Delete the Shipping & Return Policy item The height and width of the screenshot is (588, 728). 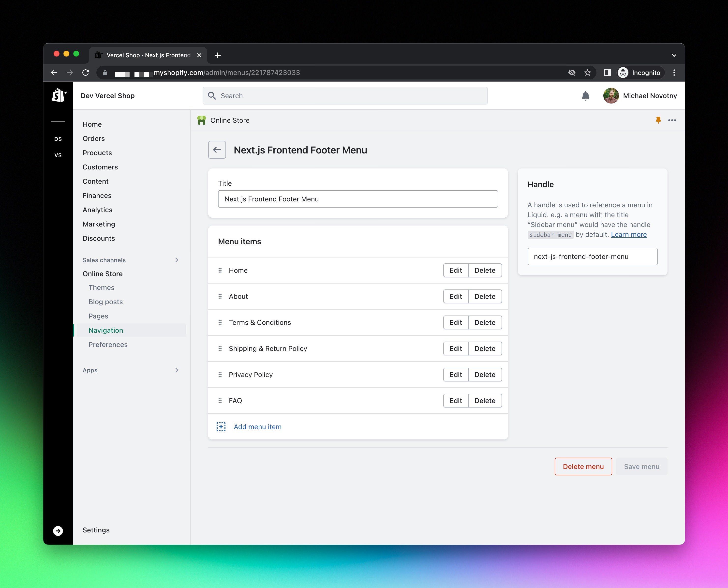pyautogui.click(x=485, y=348)
